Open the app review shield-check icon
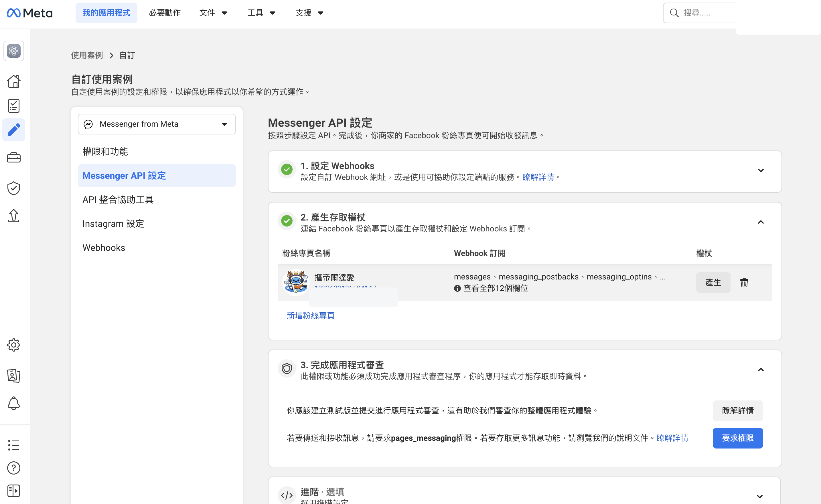 coord(14,188)
